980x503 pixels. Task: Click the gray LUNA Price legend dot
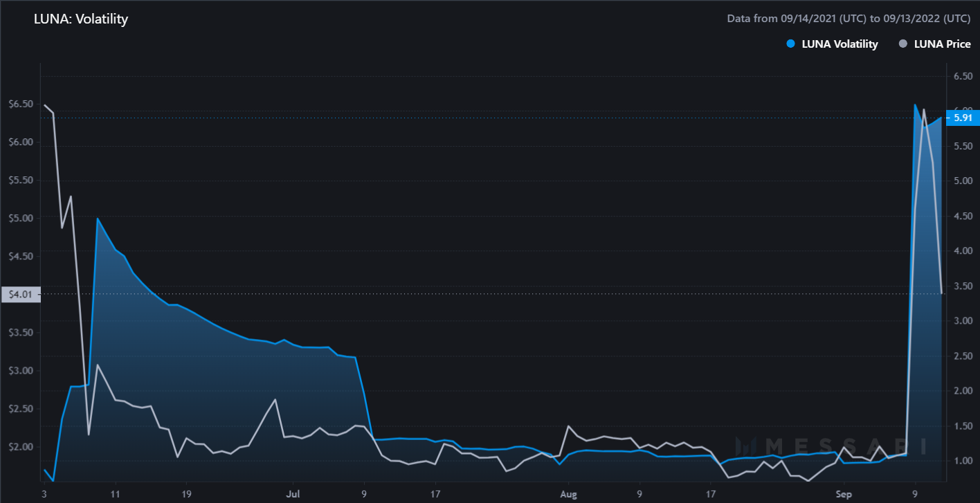(902, 44)
